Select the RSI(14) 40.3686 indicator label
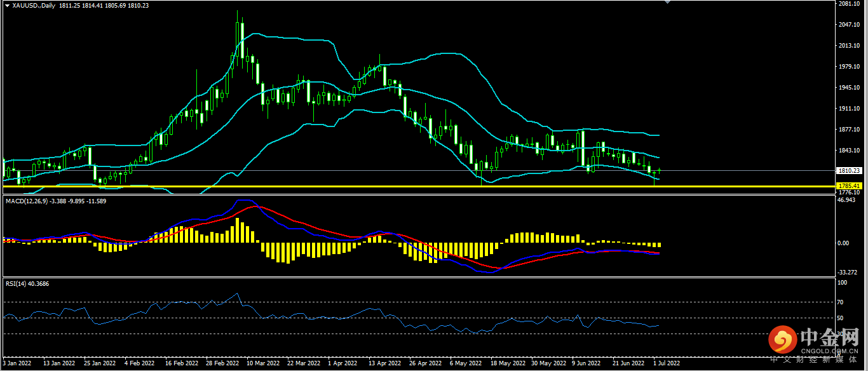 (x=27, y=283)
